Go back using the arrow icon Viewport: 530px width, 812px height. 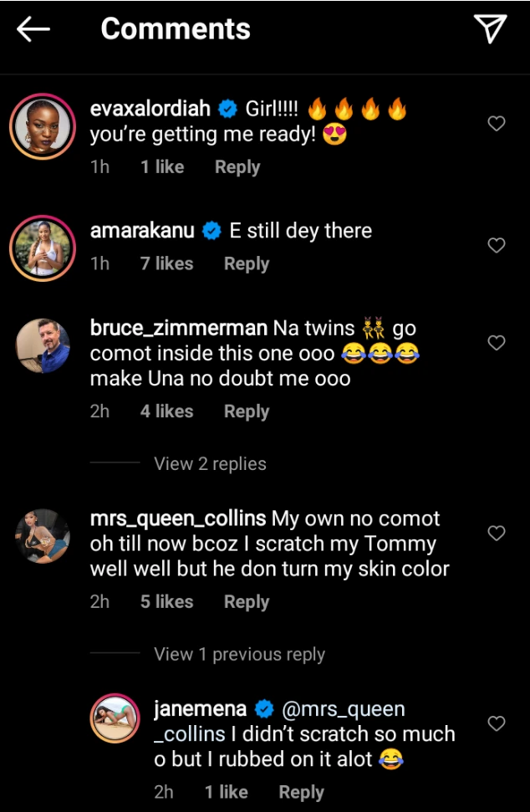point(33,29)
